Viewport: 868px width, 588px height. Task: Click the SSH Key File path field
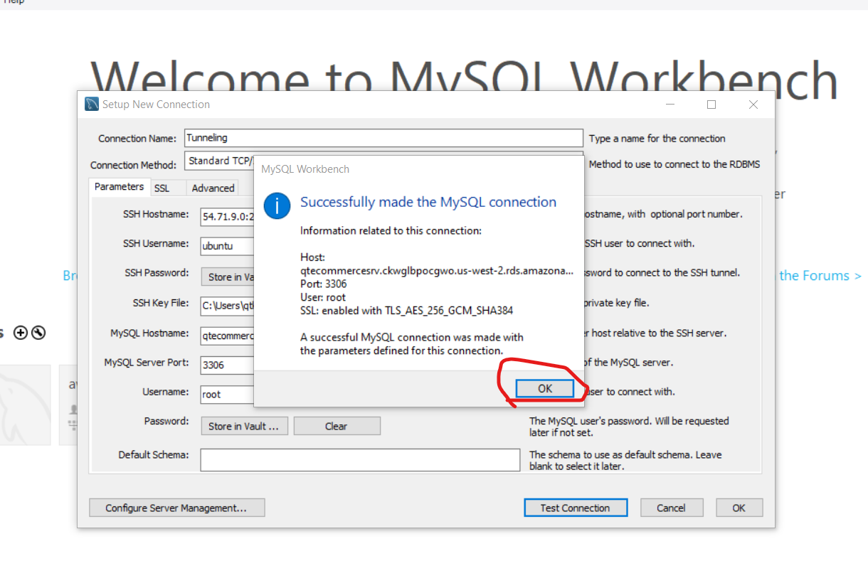[x=228, y=306]
